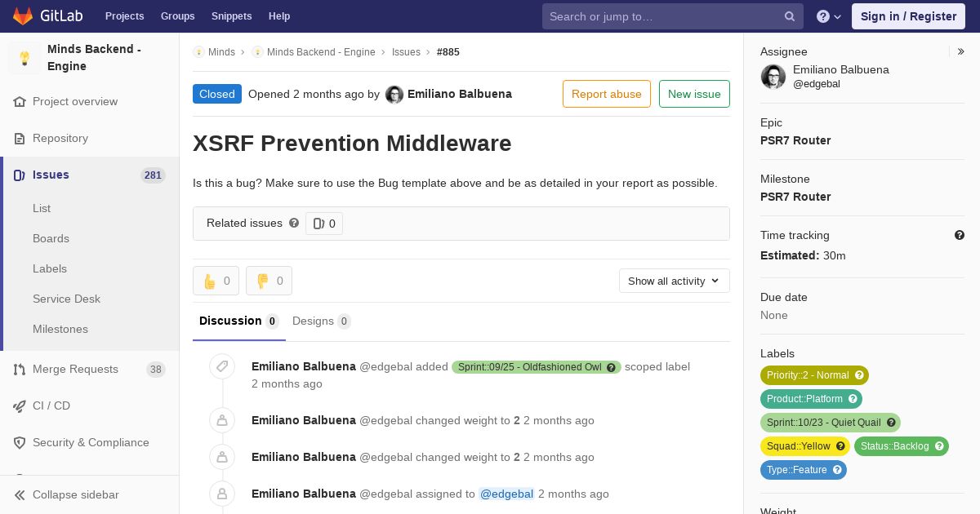The width and height of the screenshot is (980, 514).
Task: Click the Related issues help icon
Action: pyautogui.click(x=294, y=223)
